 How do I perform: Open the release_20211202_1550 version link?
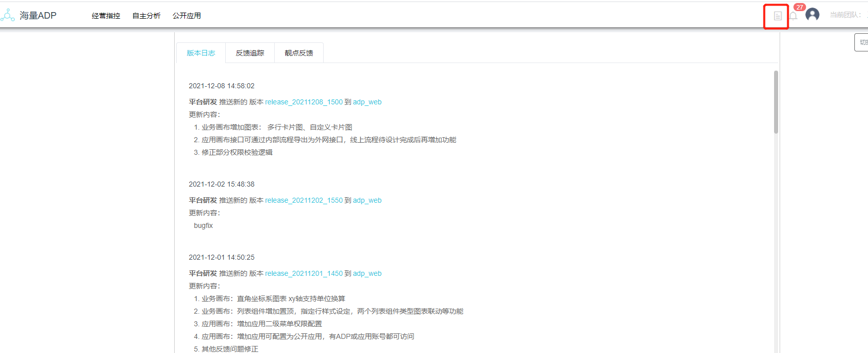click(304, 200)
